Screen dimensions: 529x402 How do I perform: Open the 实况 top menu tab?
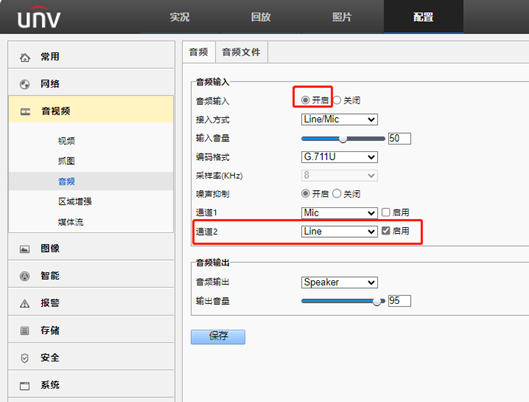pos(179,17)
